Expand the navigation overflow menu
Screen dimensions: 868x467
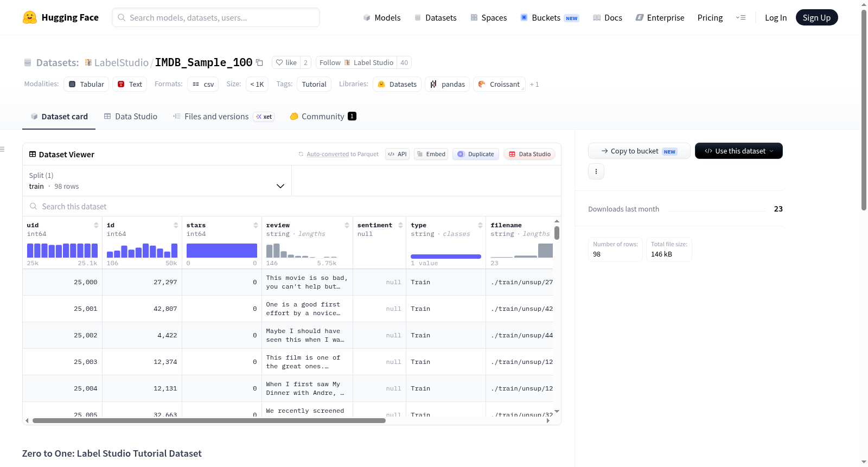coord(741,17)
